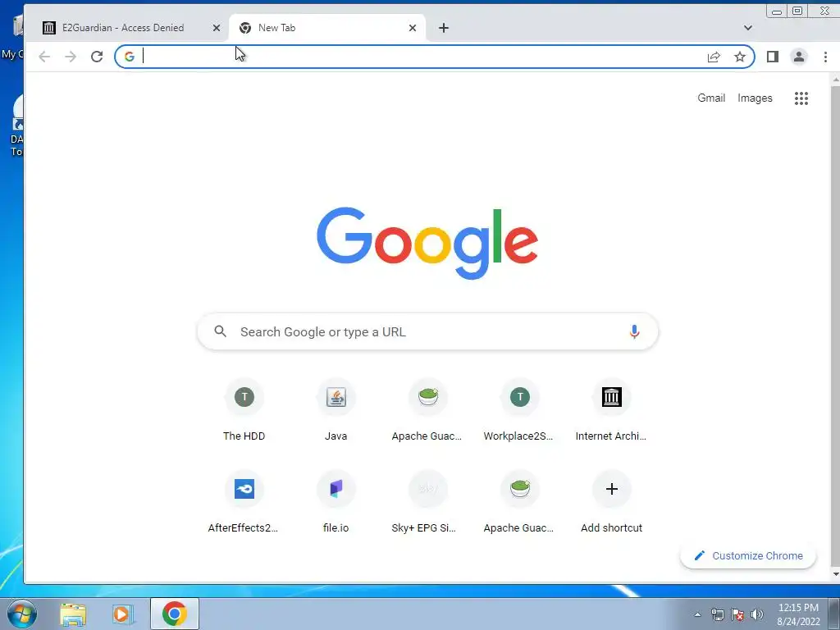Viewport: 840px width, 630px height.
Task: Open the first Apache Guac... shortcut
Action: click(427, 412)
